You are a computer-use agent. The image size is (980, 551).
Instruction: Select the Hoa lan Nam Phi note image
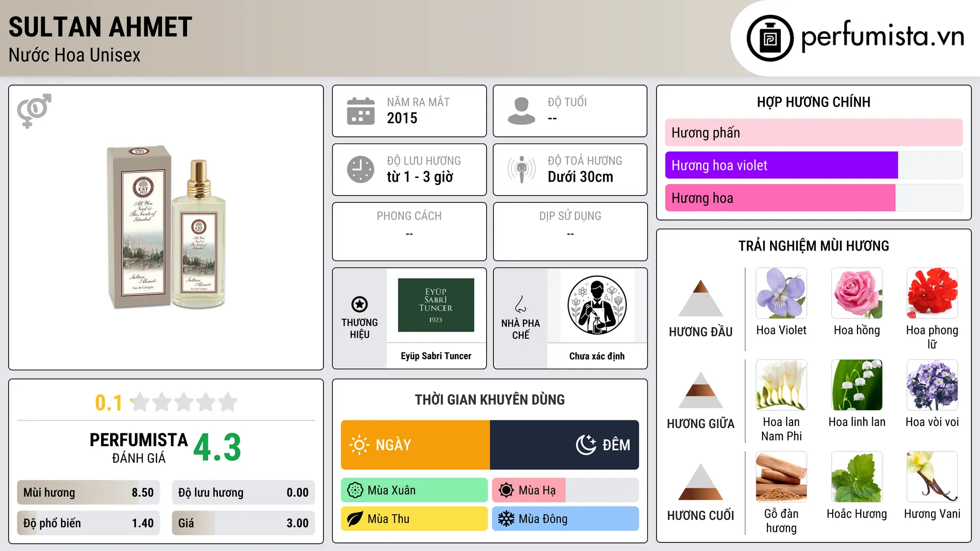tap(781, 385)
